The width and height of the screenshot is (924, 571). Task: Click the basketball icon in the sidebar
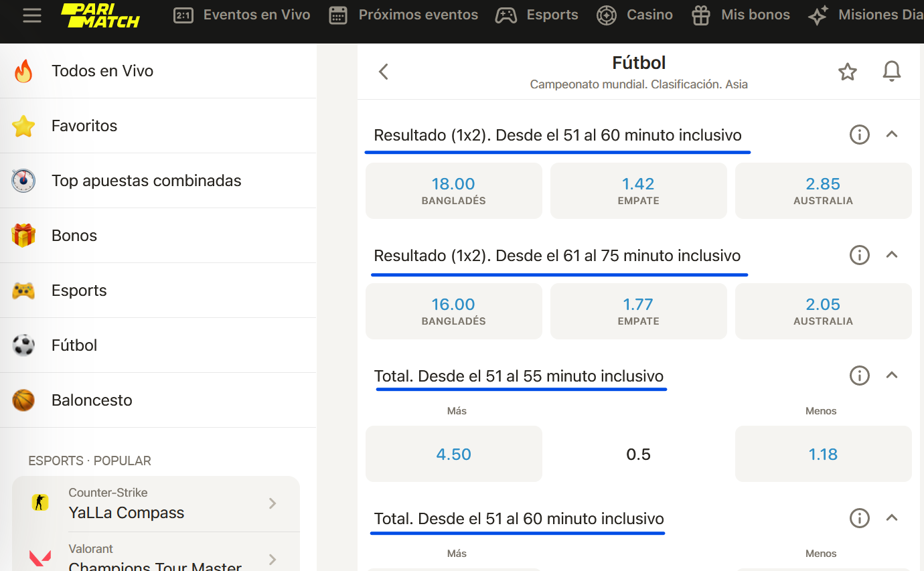click(x=23, y=400)
